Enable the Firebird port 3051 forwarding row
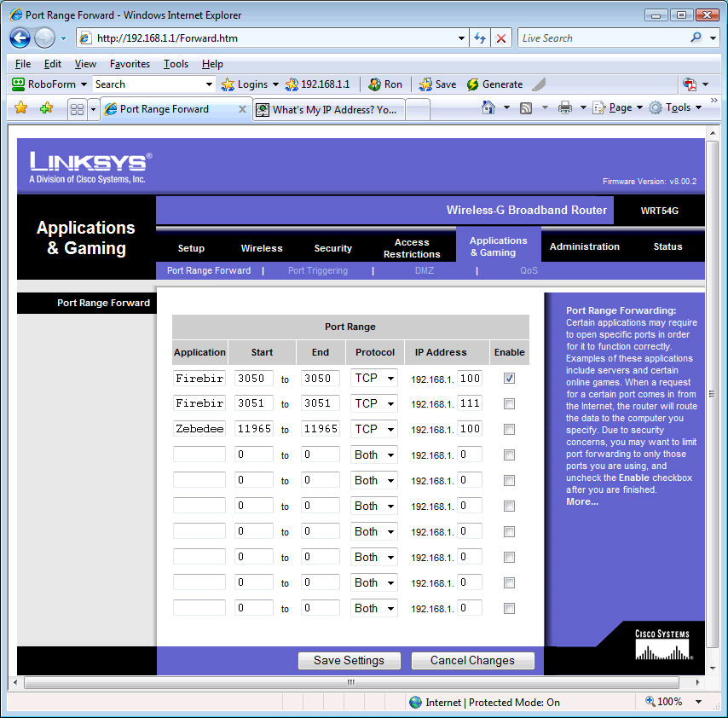This screenshot has height=718, width=728. (509, 404)
